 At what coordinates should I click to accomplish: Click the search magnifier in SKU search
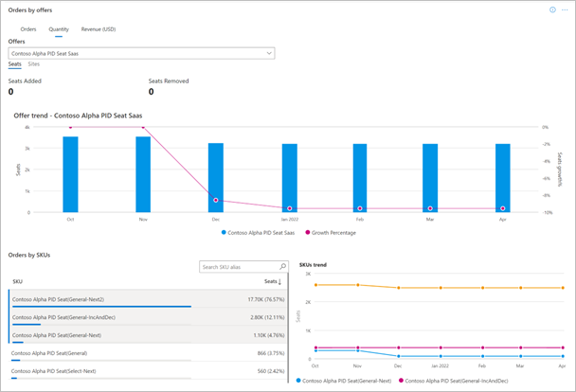tap(282, 266)
